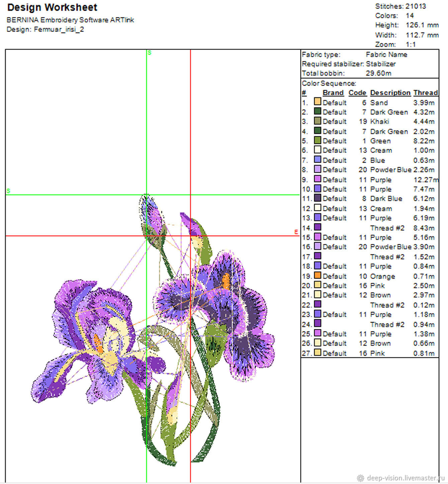Click the 'Required stabilizer:' label
The height and width of the screenshot is (484, 448).
[x=333, y=64]
